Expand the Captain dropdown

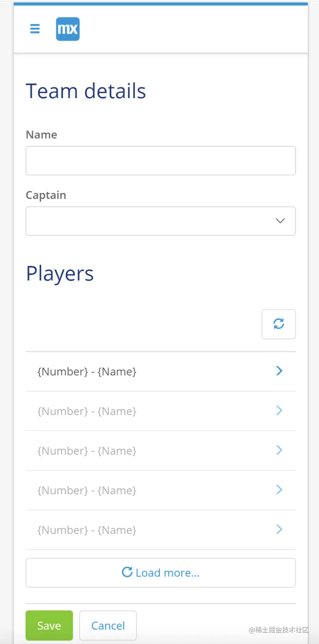tap(280, 221)
